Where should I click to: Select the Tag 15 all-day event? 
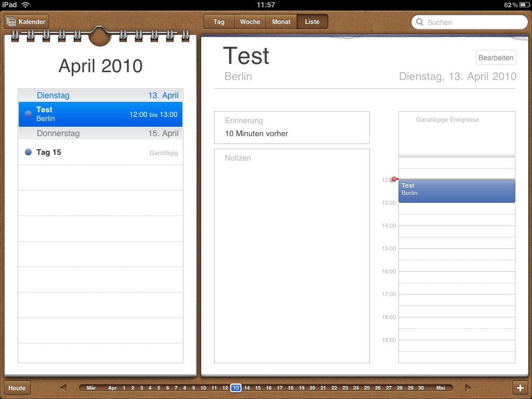[100, 152]
